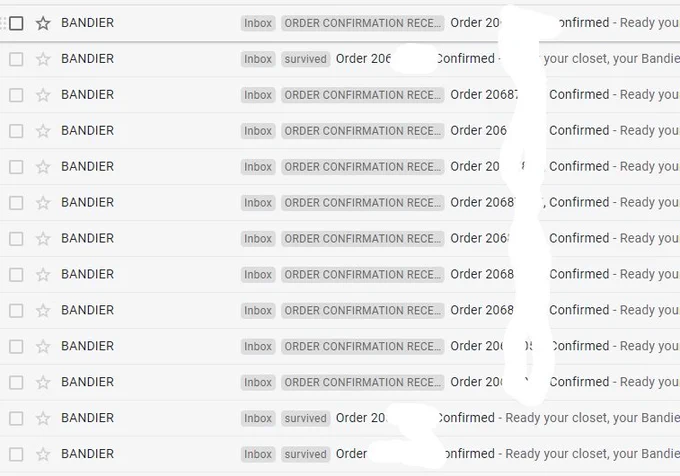Click the survived label on last email
The width and height of the screenshot is (680, 476).
pos(306,454)
